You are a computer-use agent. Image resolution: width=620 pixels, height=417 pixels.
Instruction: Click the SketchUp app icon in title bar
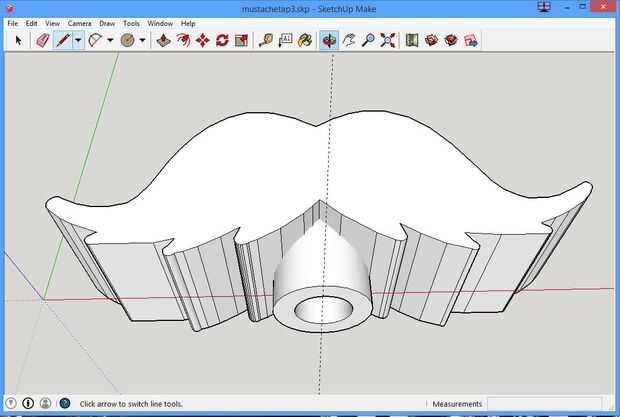point(9,8)
